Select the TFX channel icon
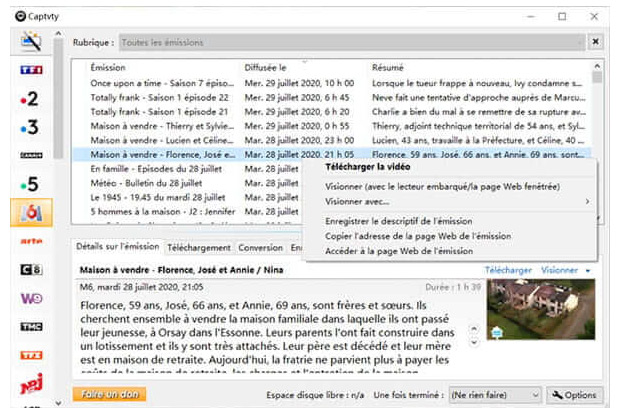 click(31, 356)
